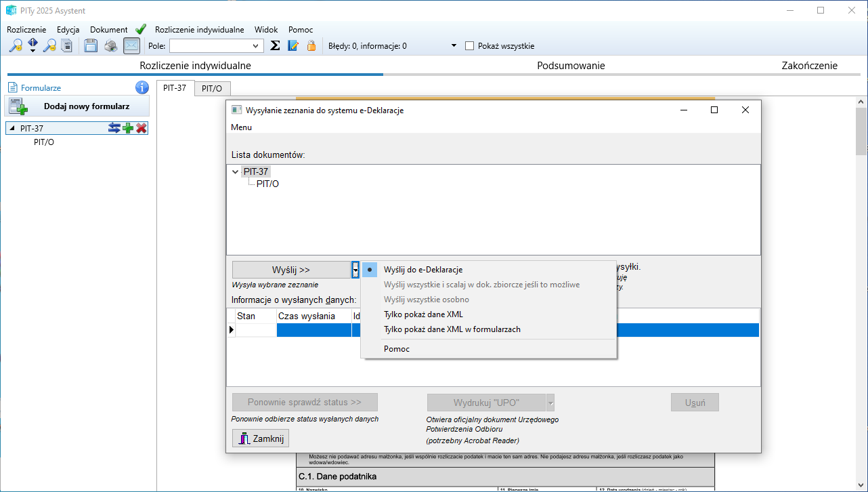This screenshot has width=868, height=492.
Task: Click the blue info icon beside Formularze
Action: tap(142, 87)
